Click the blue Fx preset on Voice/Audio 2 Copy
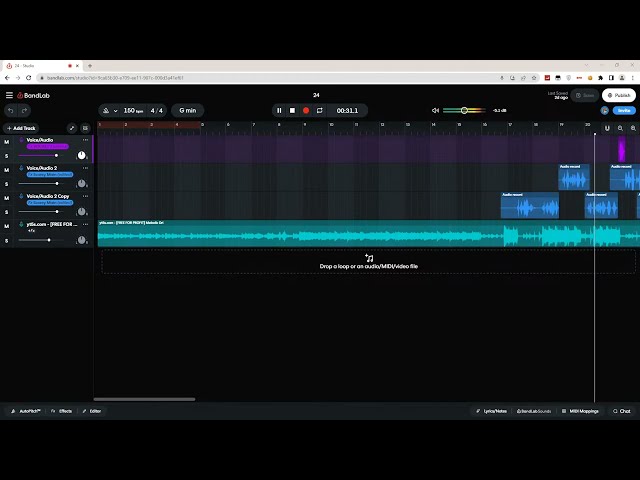This screenshot has height=480, width=640. pos(50,203)
